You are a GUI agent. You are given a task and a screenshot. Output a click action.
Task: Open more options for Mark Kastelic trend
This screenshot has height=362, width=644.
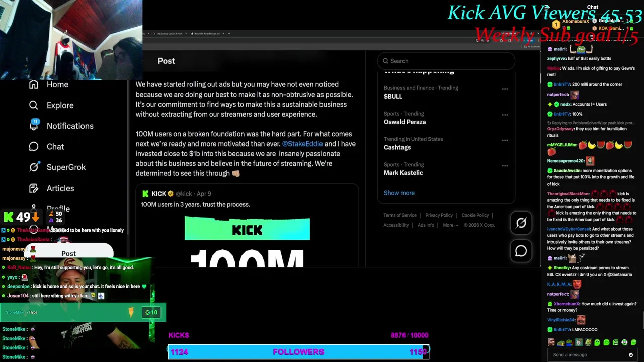(x=505, y=166)
